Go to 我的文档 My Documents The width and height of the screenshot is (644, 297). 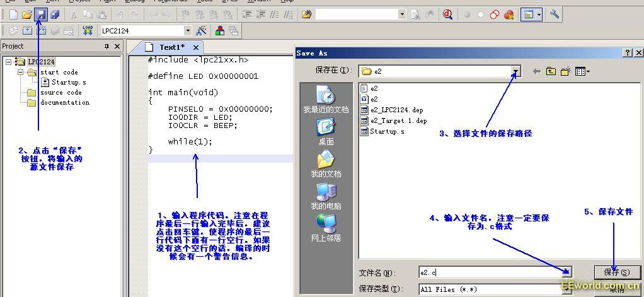click(x=326, y=164)
